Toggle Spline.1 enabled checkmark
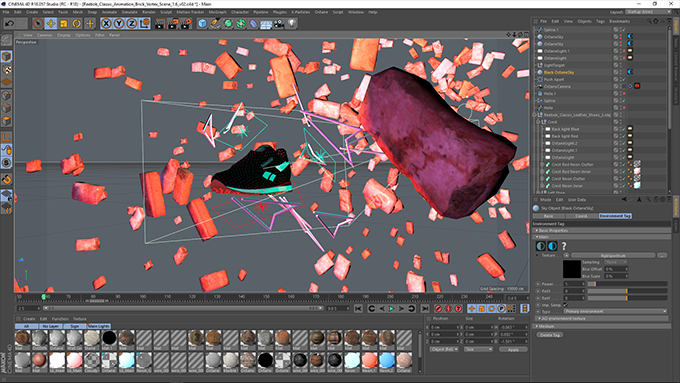The height and width of the screenshot is (383, 680). pos(624,30)
